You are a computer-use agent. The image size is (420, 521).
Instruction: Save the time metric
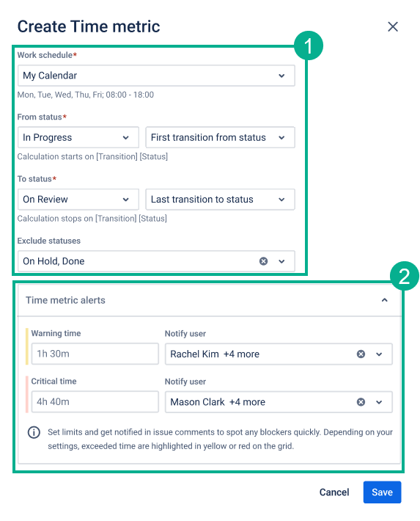coord(382,492)
